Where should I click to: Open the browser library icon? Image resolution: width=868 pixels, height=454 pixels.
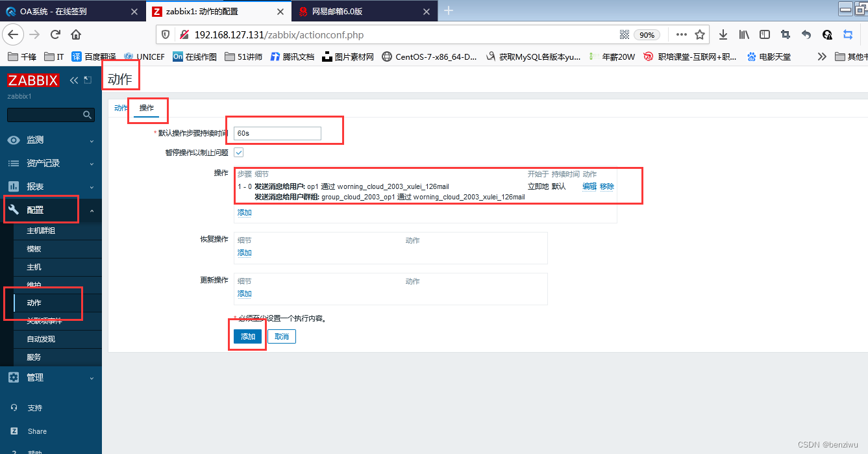click(x=744, y=34)
